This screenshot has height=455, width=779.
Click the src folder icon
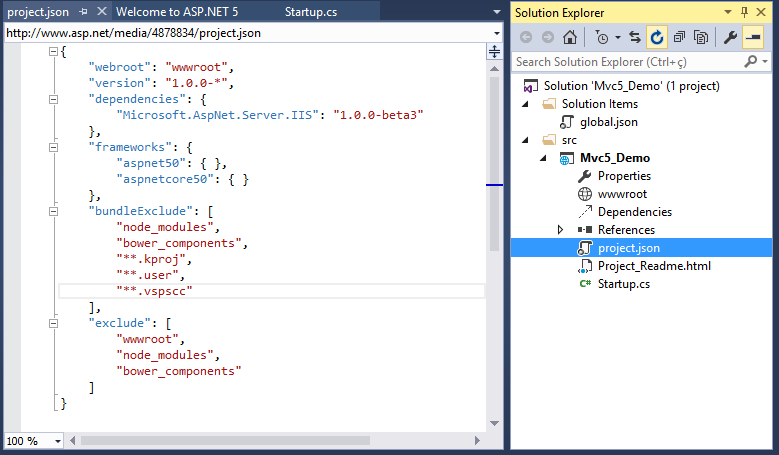click(549, 140)
